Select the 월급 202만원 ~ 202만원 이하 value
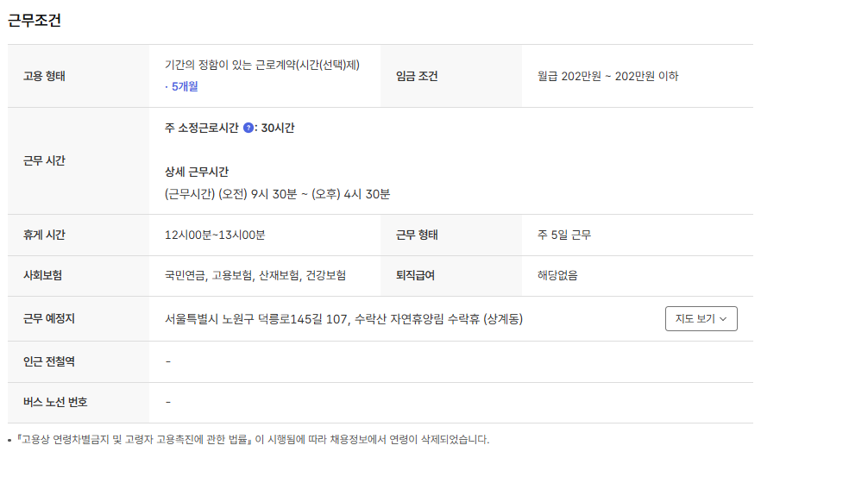 click(x=607, y=77)
